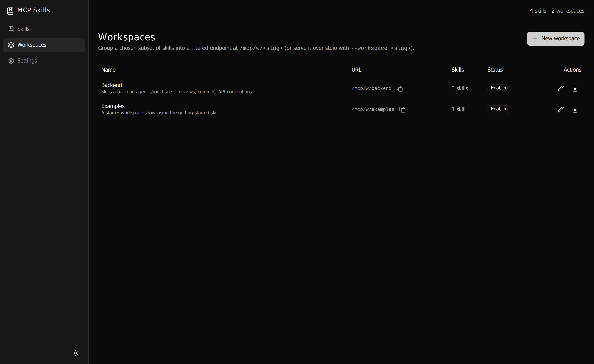The width and height of the screenshot is (594, 364).
Task: Click the Examples workspace name
Action: (113, 106)
